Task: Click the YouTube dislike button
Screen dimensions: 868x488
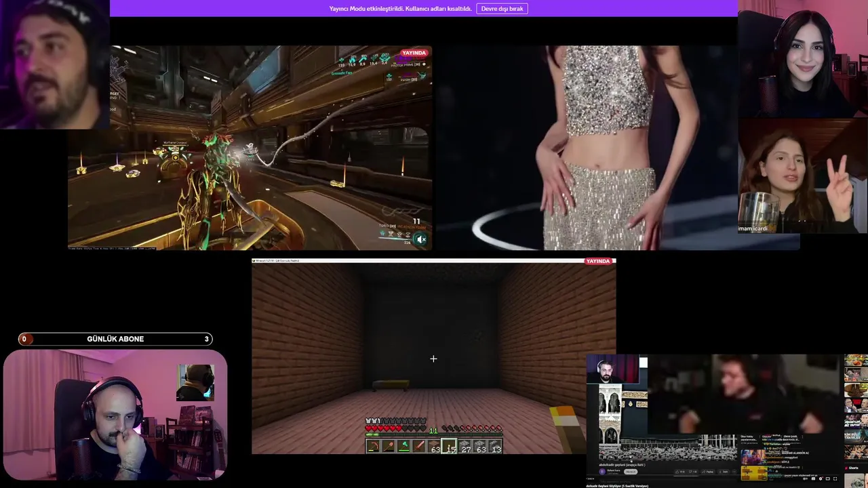Action: coord(693,472)
